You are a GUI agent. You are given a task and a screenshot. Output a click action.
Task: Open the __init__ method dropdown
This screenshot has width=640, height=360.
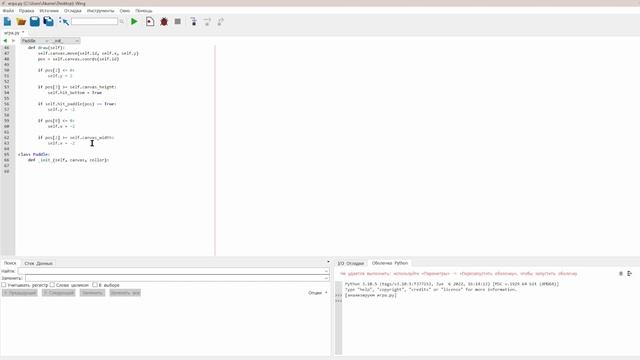(65, 41)
